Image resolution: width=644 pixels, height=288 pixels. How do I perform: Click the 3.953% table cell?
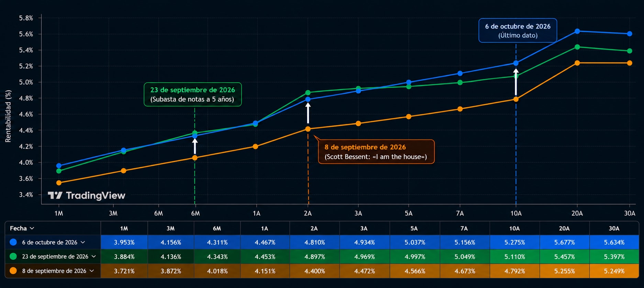124,242
